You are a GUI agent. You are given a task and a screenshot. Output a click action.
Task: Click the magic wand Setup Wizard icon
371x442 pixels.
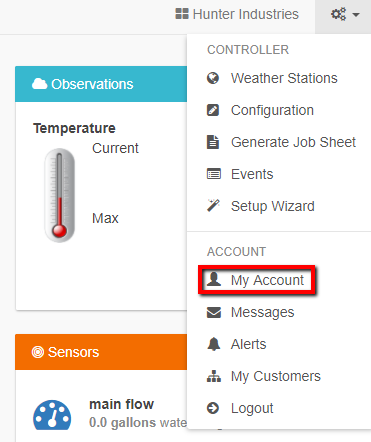pos(213,206)
